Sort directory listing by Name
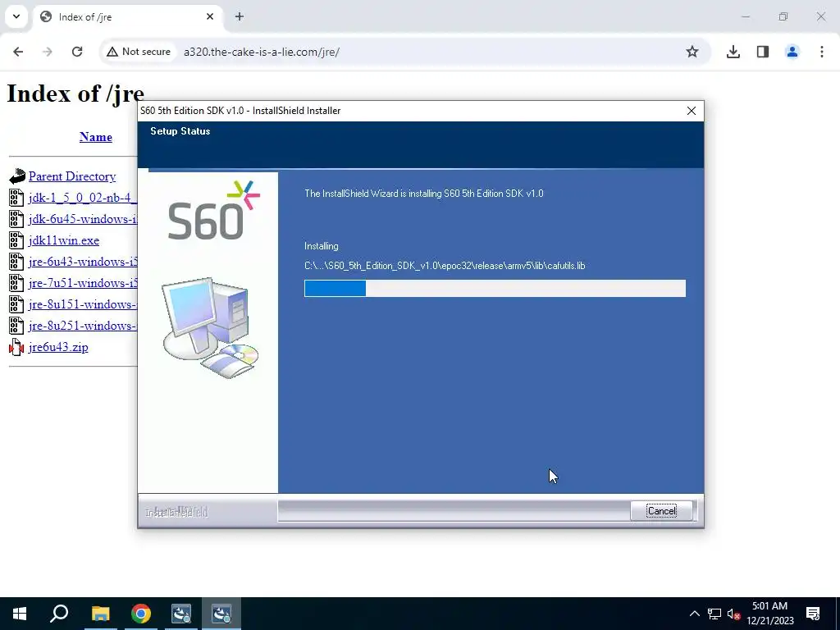 point(96,137)
